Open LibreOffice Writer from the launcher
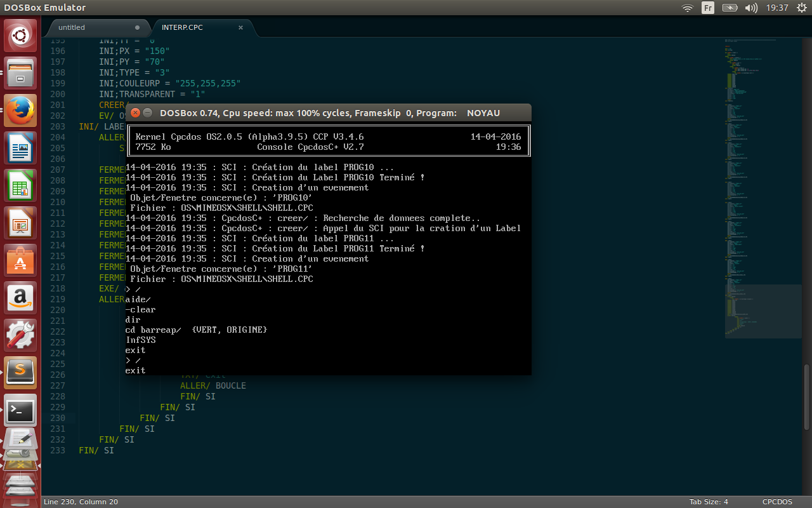 (x=21, y=148)
